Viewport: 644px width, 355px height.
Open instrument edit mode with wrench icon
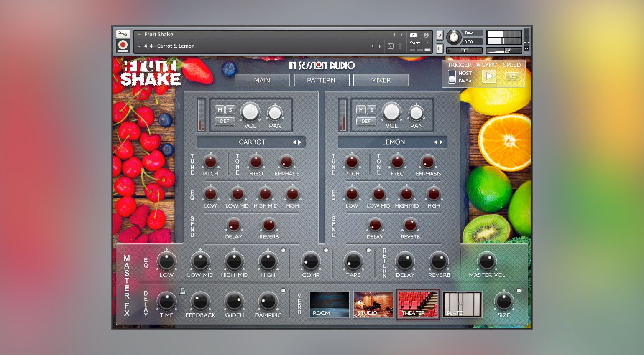pos(123,34)
